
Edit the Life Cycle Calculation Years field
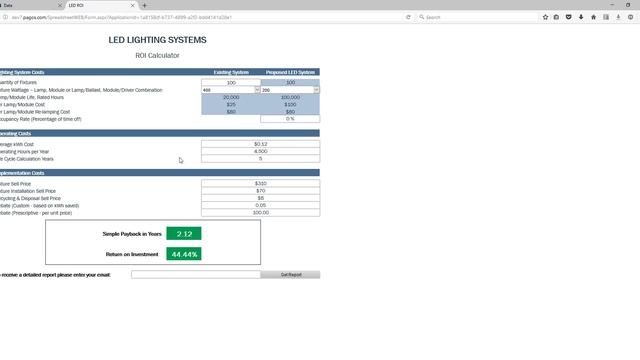pos(260,159)
